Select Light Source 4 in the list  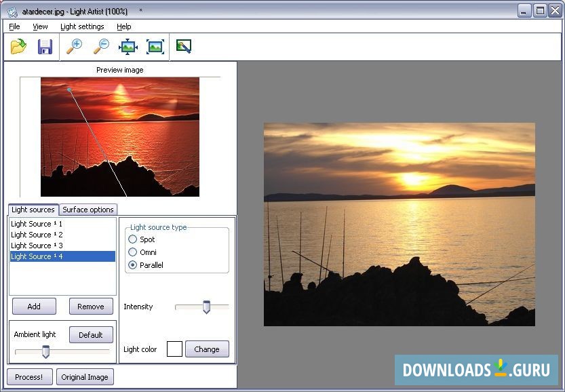point(62,256)
